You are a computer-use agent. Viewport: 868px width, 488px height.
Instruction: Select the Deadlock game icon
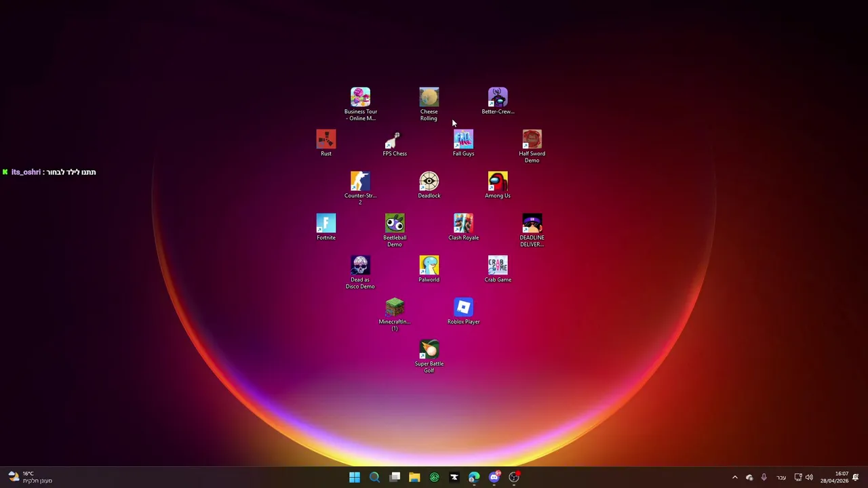tap(429, 185)
